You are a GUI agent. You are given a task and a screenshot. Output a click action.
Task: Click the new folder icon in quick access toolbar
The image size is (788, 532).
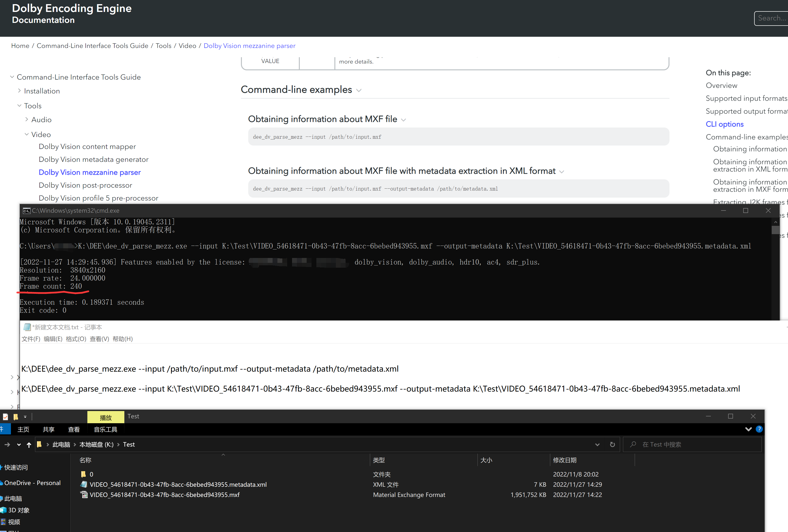click(16, 417)
